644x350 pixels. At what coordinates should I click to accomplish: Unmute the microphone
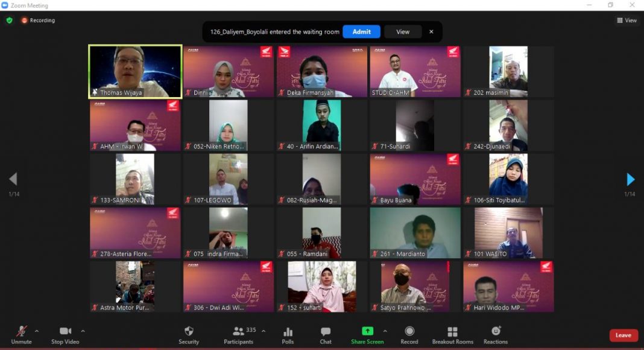[x=21, y=331]
